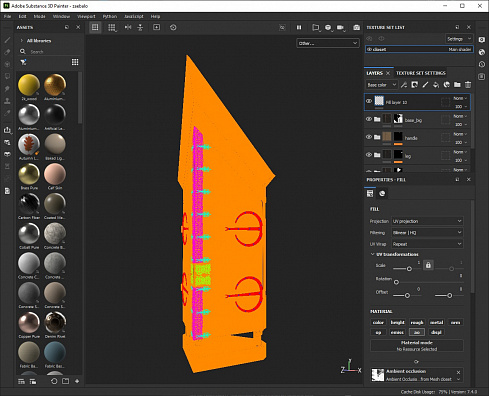
Task: Open the Projection dropdown set to UV projection
Action: 427,221
